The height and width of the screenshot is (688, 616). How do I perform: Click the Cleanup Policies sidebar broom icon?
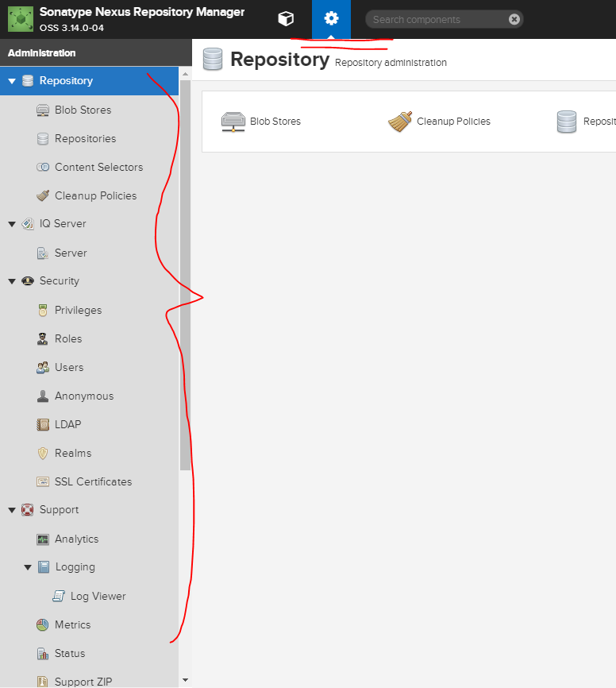[43, 195]
